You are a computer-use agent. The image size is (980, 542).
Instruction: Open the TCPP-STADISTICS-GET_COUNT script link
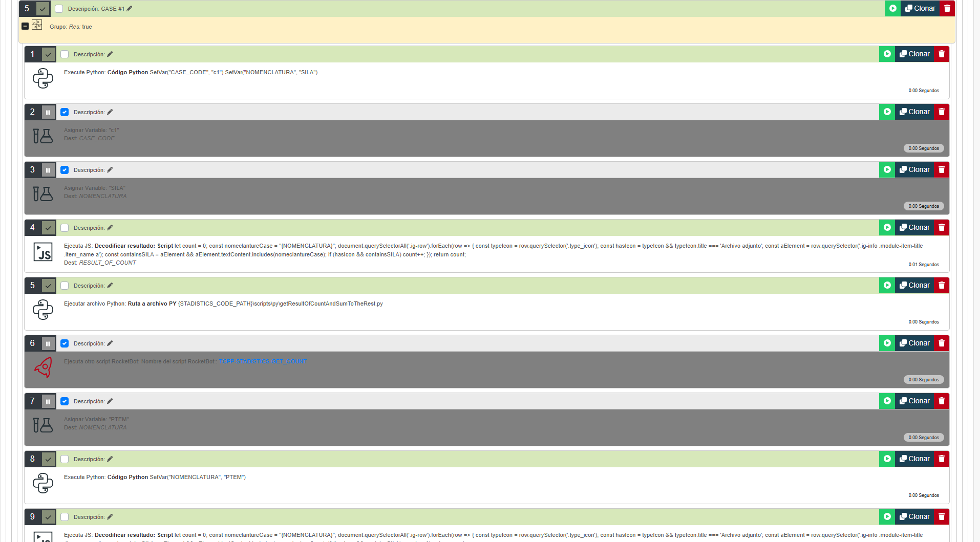click(263, 361)
